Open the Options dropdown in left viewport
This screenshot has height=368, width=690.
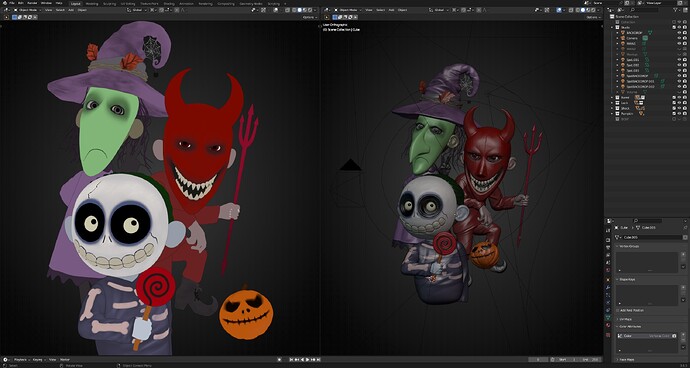pos(310,17)
